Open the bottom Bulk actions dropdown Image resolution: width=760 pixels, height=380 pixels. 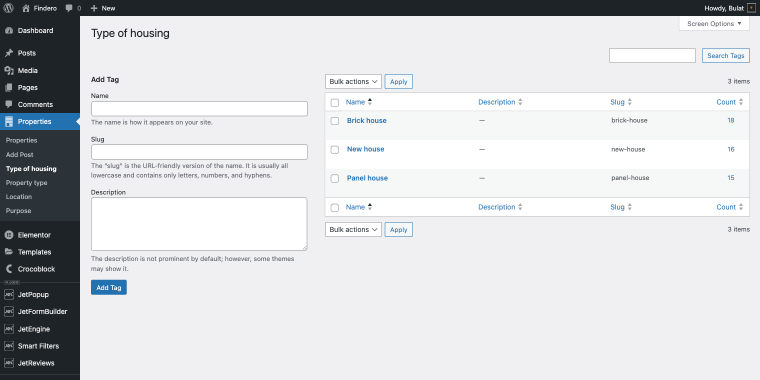[x=353, y=230]
